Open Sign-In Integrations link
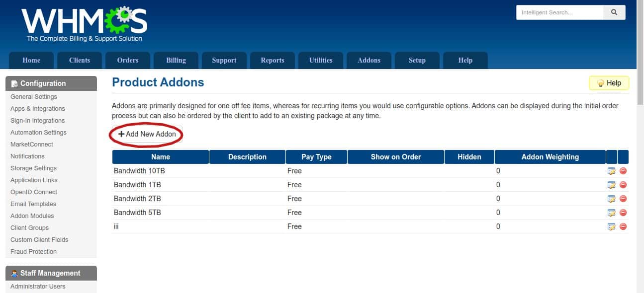 pyautogui.click(x=38, y=121)
